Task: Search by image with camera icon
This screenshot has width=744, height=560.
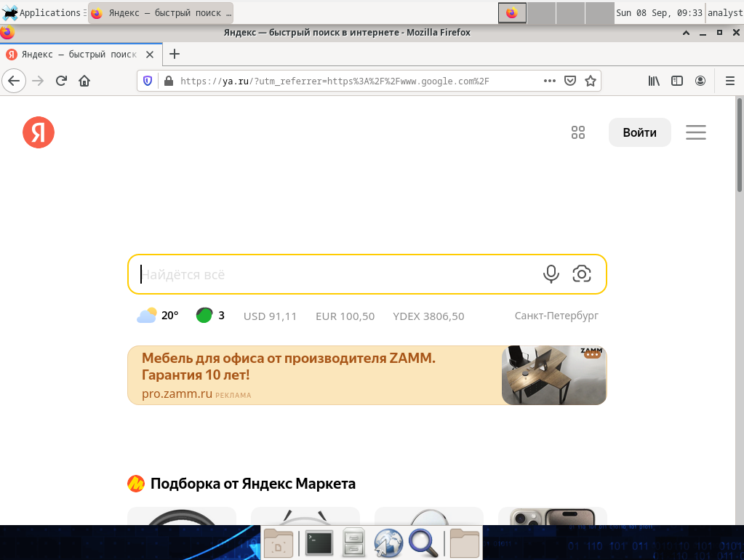Action: (582, 274)
